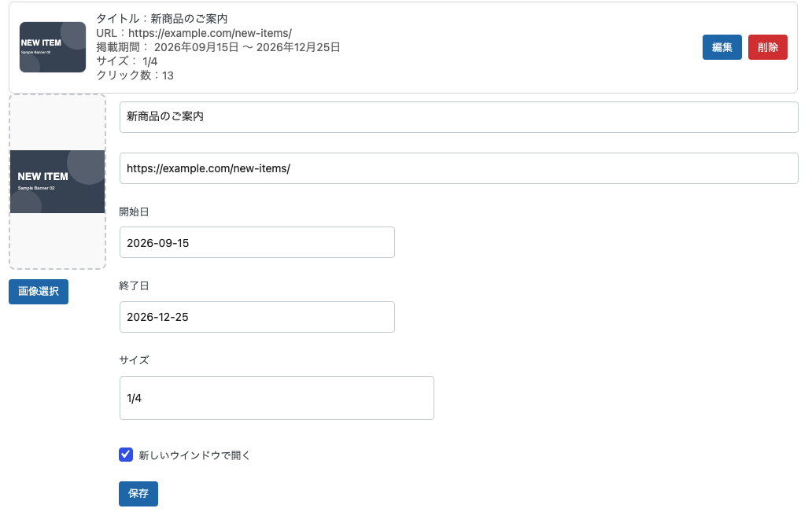Click the red 削除 button
812x512 pixels.
[767, 47]
